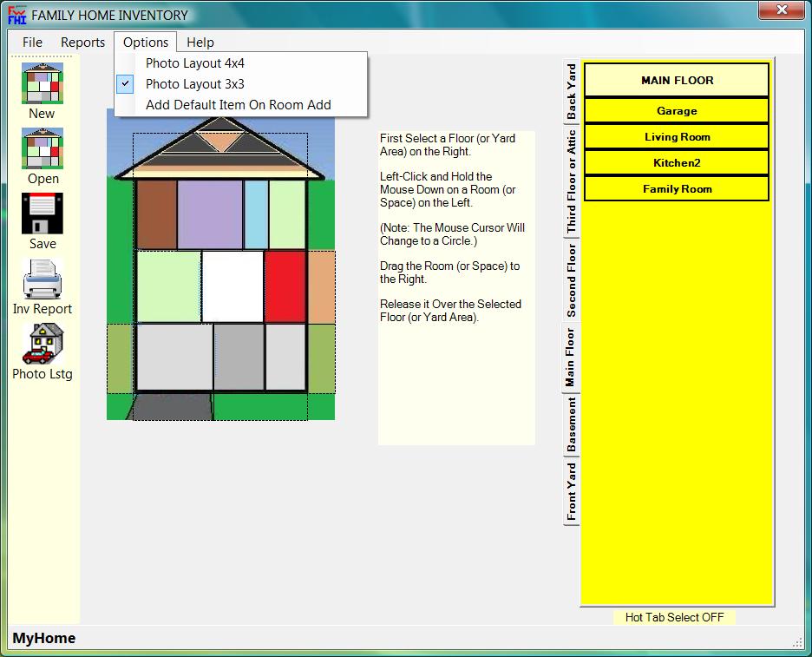Open the Garage room entry
This screenshot has width=812, height=657.
tap(677, 111)
